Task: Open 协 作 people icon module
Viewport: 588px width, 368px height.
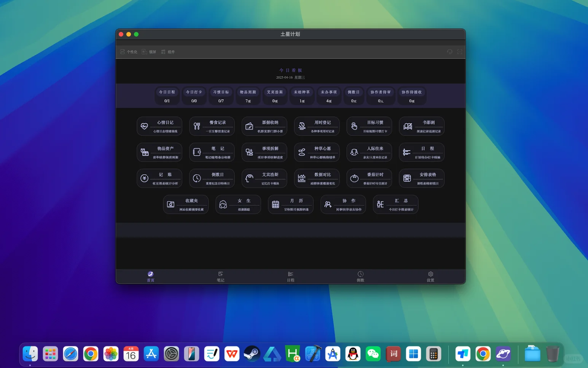Action: [343, 204]
